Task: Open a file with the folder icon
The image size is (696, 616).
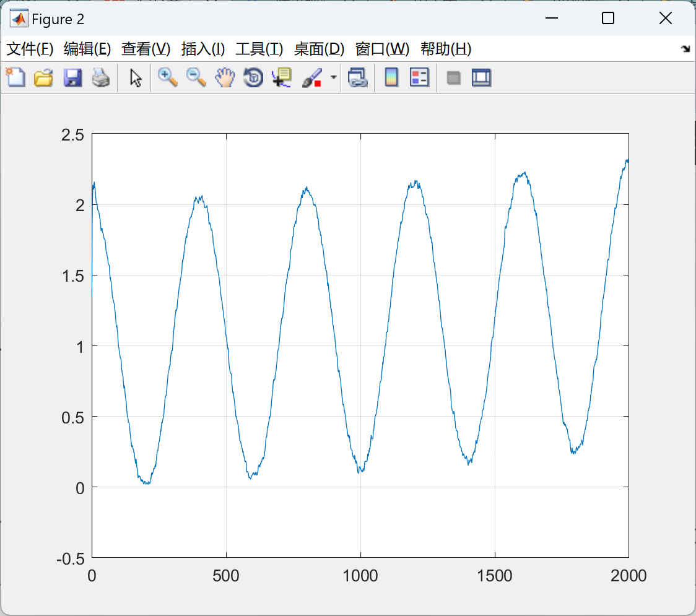Action: click(x=43, y=77)
